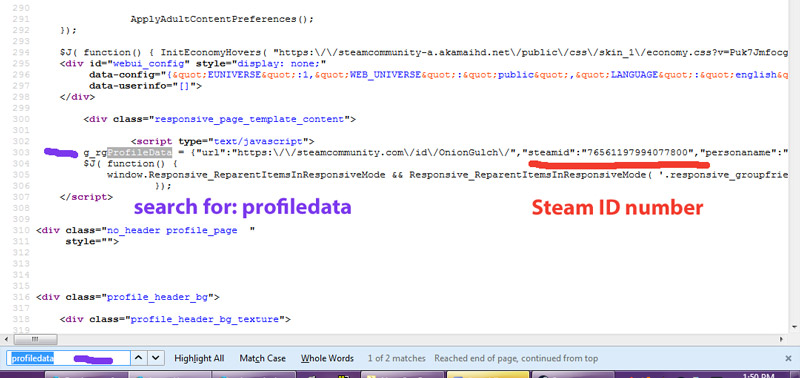This screenshot has width=800, height=378.
Task: Click the vertical scrollbar's down arrow
Action: tap(794, 327)
